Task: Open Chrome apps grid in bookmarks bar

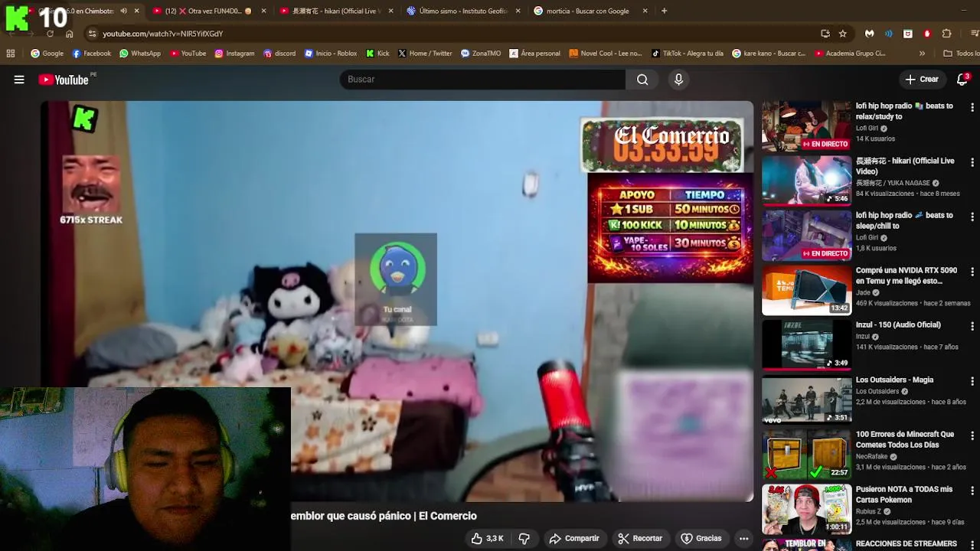Action: [11, 54]
